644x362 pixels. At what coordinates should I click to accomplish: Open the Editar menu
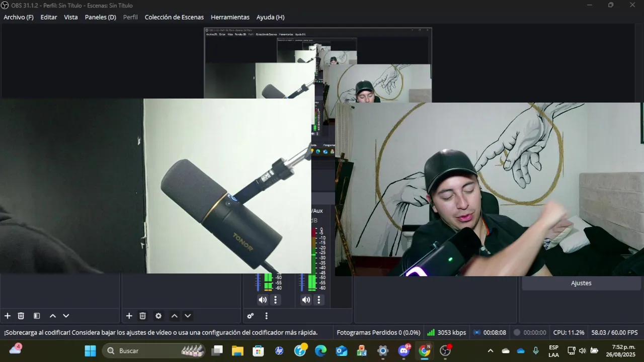[49, 17]
